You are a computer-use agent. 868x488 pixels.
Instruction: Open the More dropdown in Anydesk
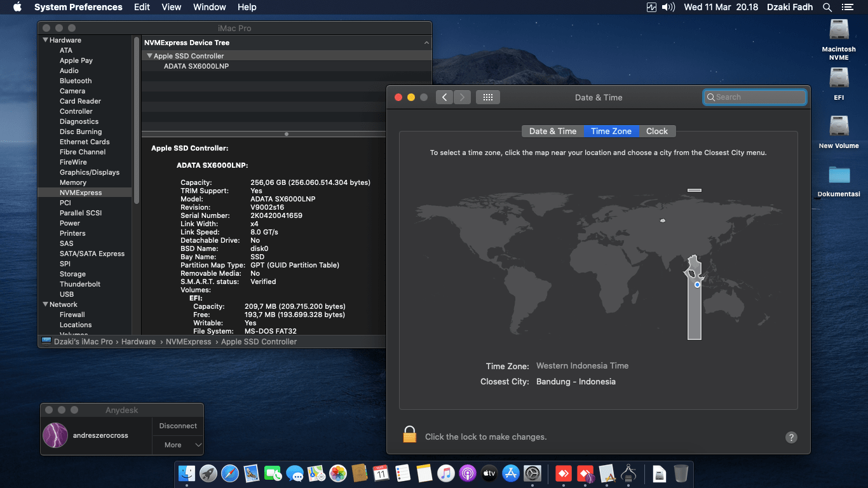(x=178, y=445)
